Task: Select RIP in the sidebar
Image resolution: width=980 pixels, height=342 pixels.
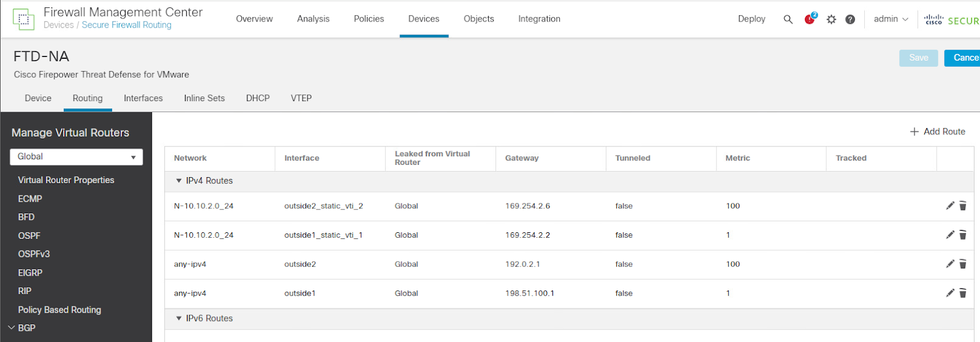Action: (24, 291)
